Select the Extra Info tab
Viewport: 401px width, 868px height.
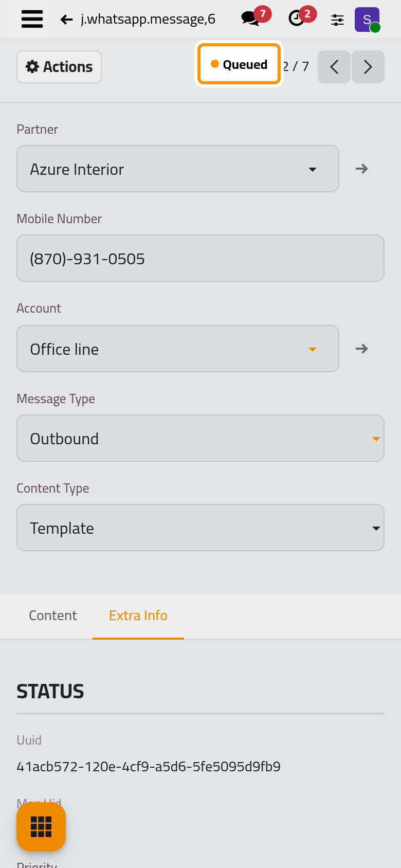pos(138,616)
